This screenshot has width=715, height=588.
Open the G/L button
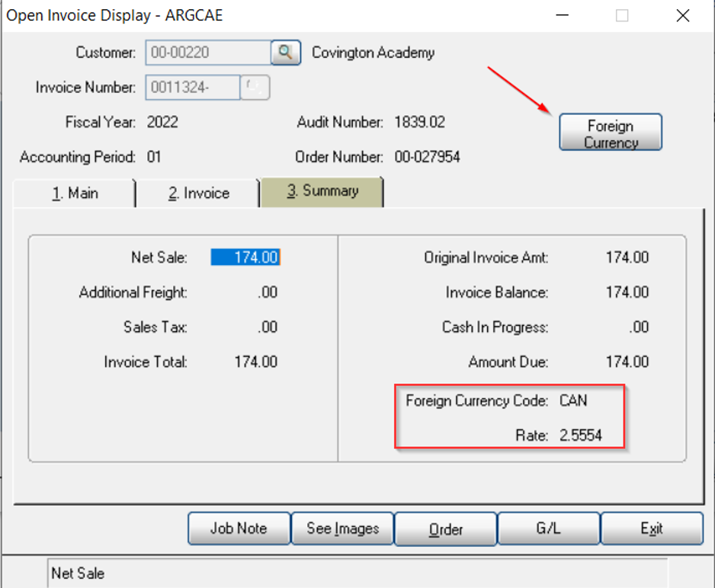pyautogui.click(x=549, y=529)
